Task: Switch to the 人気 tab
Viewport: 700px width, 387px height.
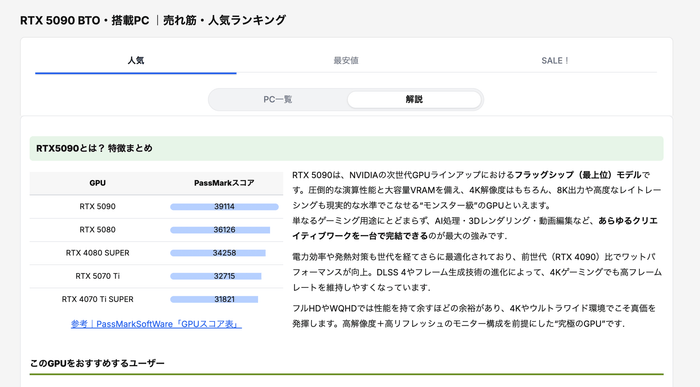Action: [136, 61]
